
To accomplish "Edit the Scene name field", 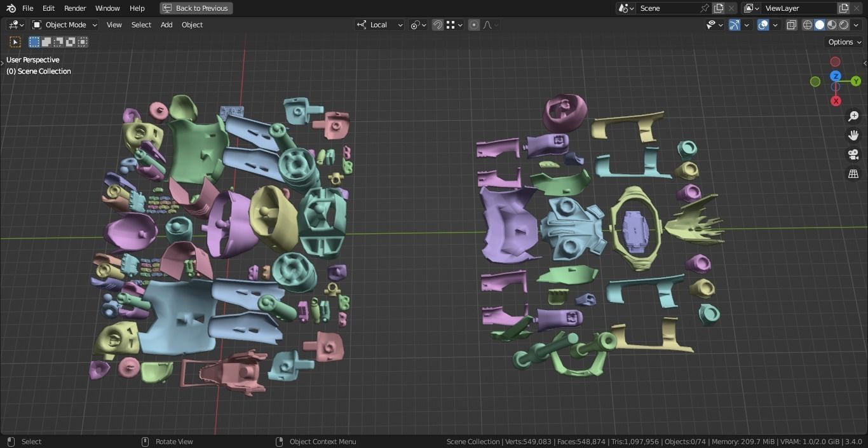I will point(667,8).
